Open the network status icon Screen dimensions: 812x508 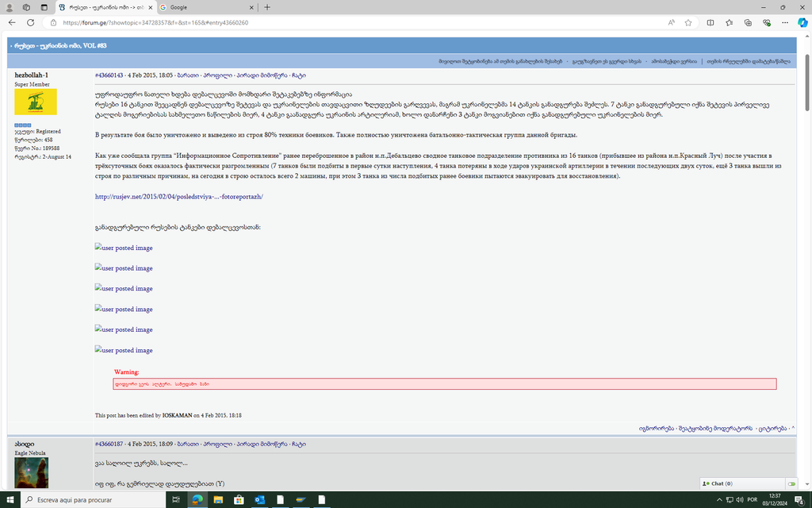click(730, 500)
